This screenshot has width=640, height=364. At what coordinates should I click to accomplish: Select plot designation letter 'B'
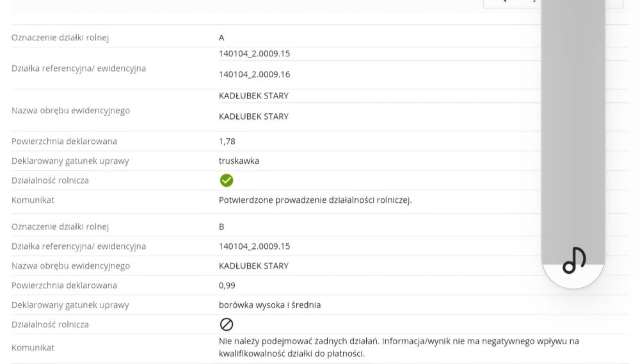(221, 226)
